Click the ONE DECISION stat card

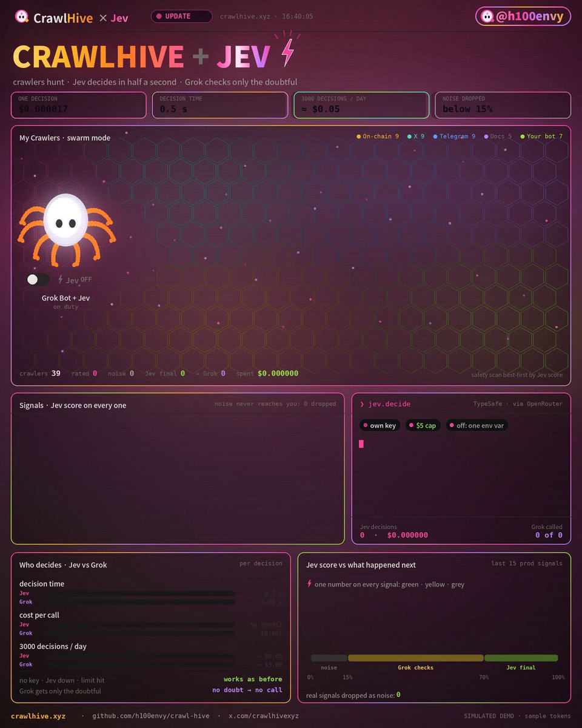click(x=79, y=105)
